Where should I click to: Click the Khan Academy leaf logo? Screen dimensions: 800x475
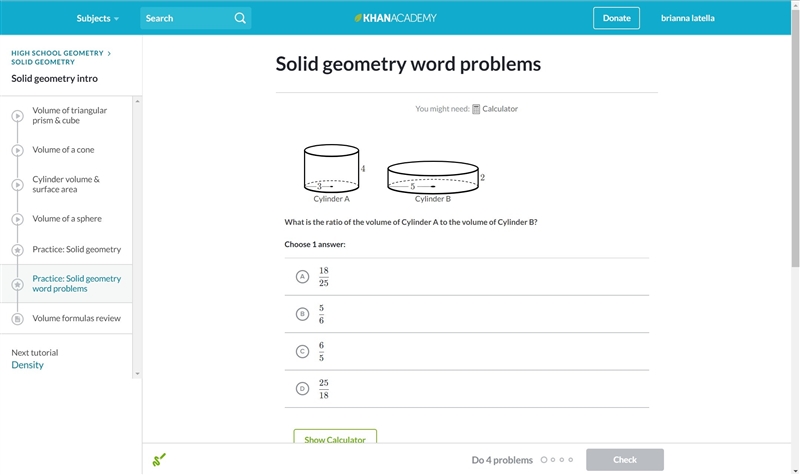[358, 18]
